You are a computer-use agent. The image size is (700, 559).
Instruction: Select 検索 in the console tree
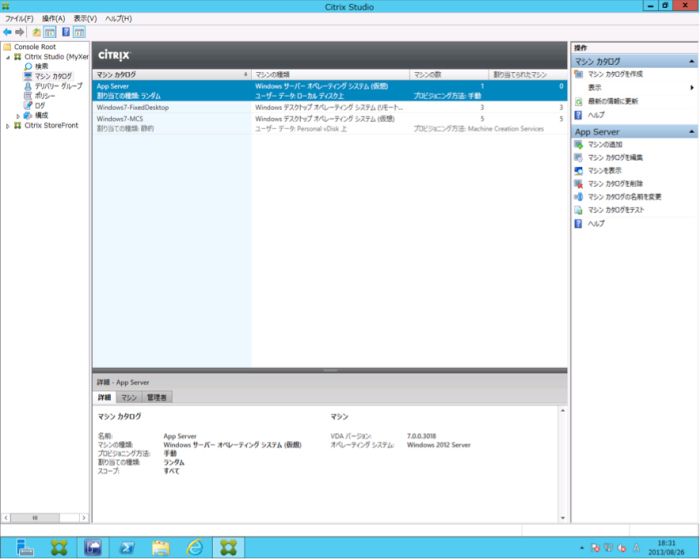click(42, 66)
